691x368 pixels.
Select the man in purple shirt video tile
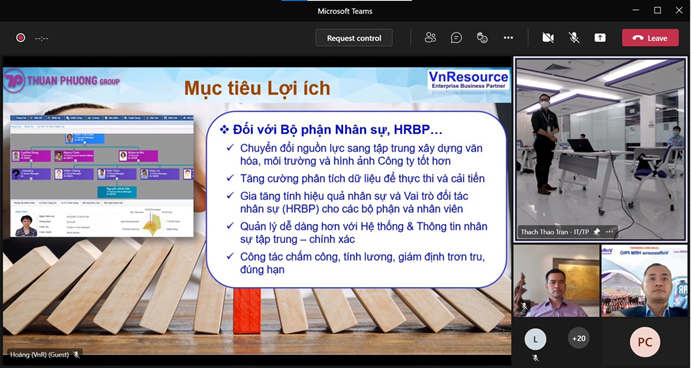(557, 281)
